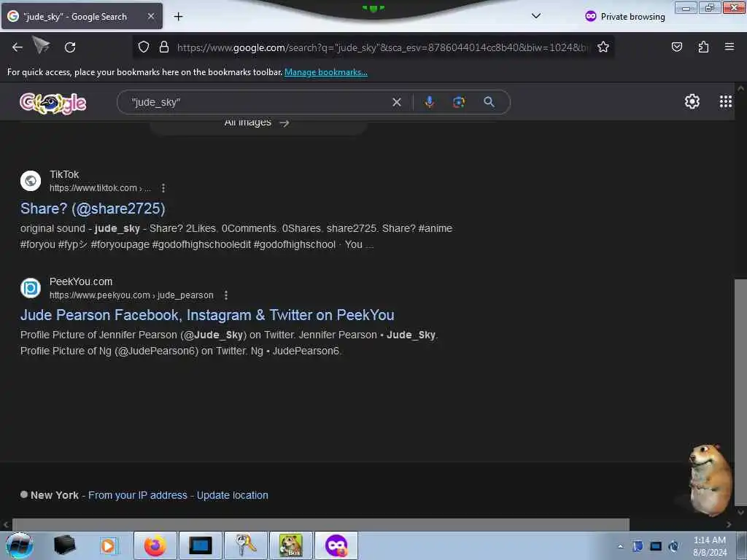Open the private browsing taskbar icon
Viewport: 747px width, 560px height.
[336, 545]
